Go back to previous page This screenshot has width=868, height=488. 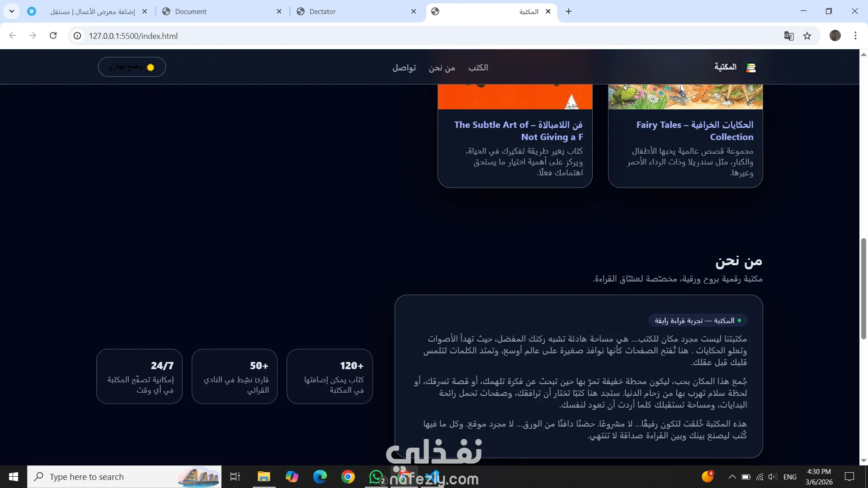coord(13,36)
